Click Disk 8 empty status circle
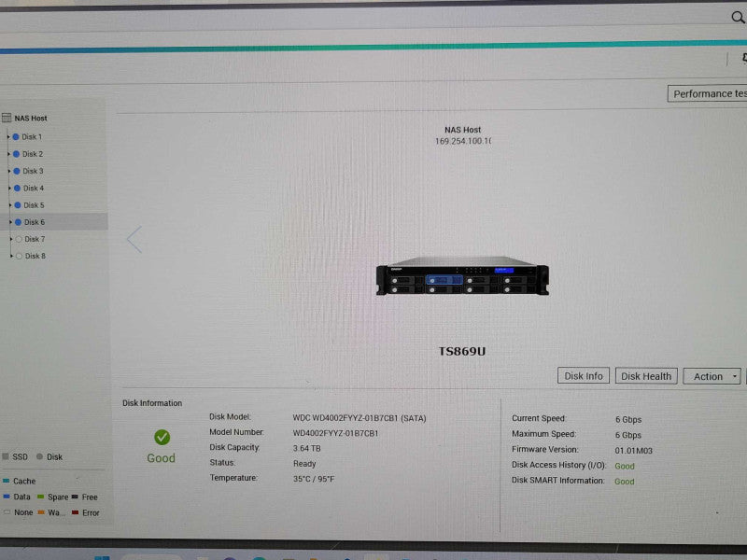Image resolution: width=747 pixels, height=560 pixels. pyautogui.click(x=19, y=256)
